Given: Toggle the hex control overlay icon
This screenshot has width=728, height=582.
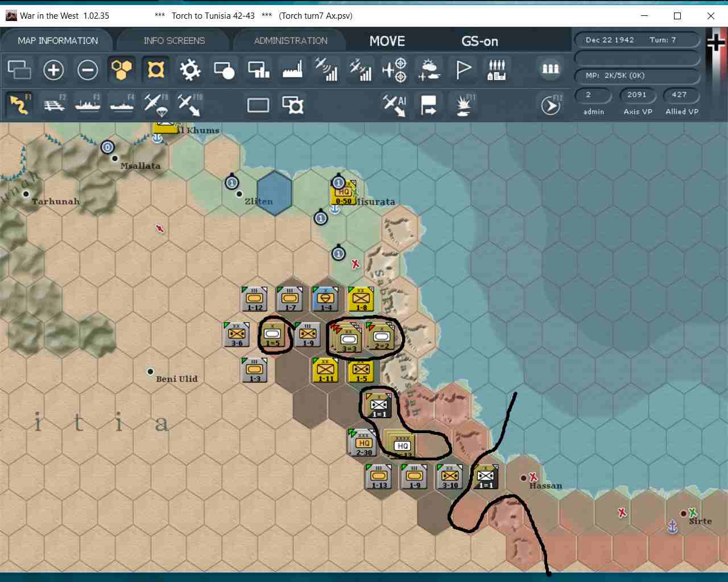Looking at the screenshot, I should click(x=156, y=70).
